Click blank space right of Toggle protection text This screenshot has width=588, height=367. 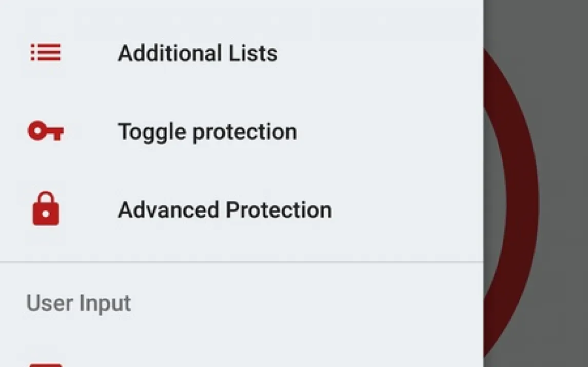click(x=390, y=132)
